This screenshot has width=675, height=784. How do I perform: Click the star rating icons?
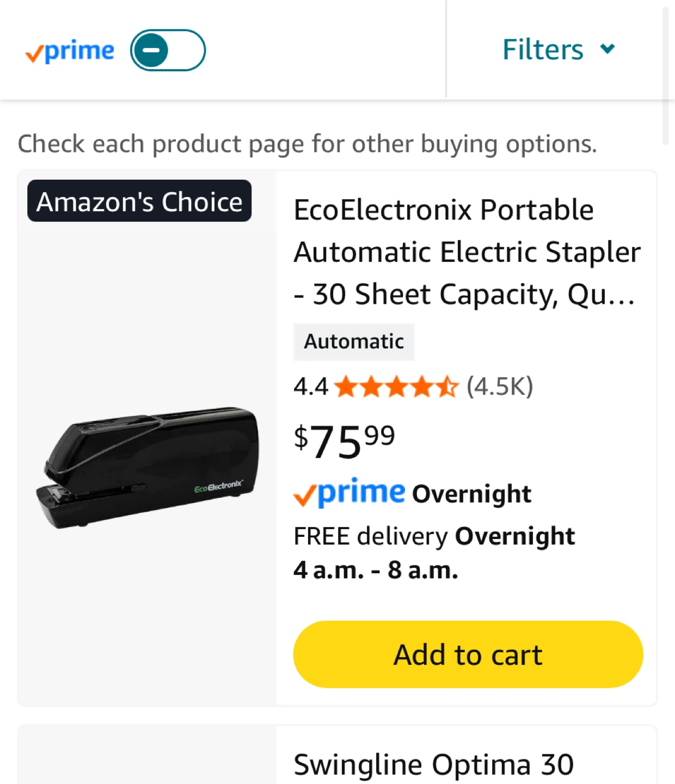point(396,387)
